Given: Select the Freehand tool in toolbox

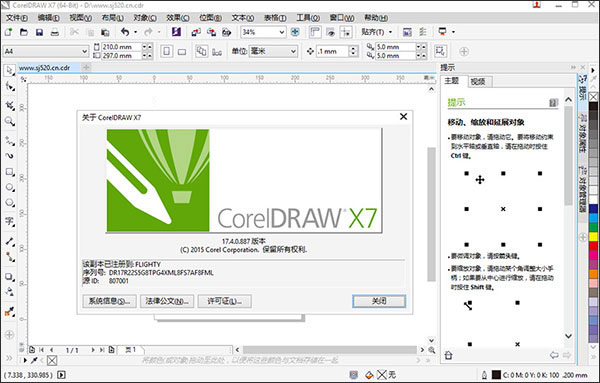Looking at the screenshot, I should (x=10, y=141).
